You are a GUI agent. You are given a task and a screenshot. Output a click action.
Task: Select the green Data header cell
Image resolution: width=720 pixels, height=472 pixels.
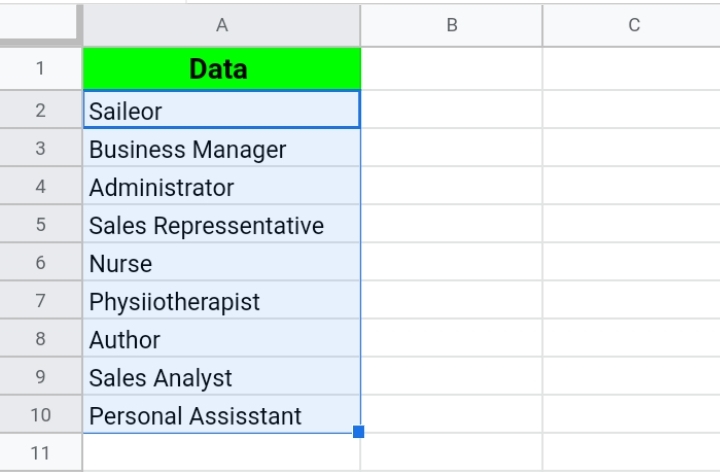[x=222, y=68]
